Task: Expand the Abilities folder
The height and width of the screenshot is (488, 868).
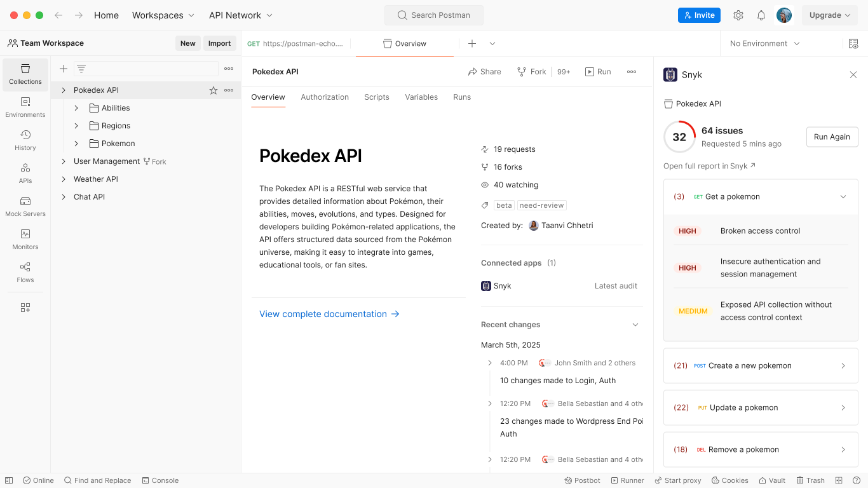Action: (76, 107)
